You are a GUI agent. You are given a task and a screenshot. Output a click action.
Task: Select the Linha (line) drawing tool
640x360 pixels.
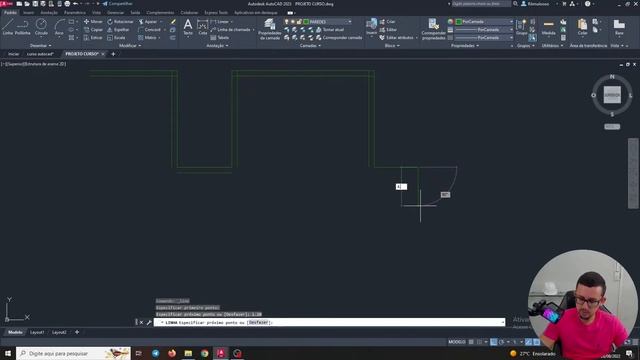pos(8,27)
